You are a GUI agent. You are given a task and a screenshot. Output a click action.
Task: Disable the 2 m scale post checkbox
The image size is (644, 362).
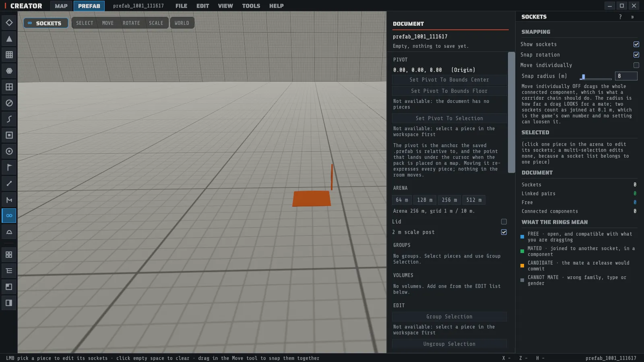click(x=504, y=232)
